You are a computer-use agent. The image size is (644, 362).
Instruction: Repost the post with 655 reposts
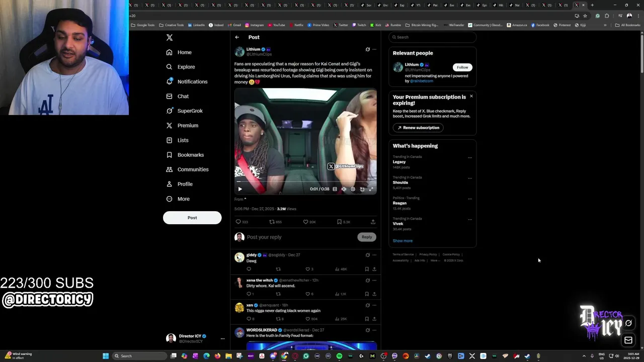coord(275,222)
